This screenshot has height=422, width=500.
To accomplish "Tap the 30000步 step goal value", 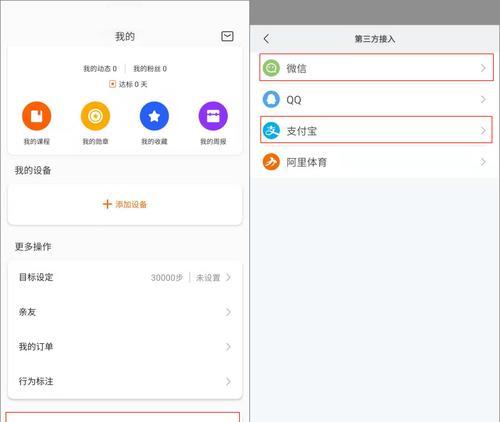I will point(167,278).
